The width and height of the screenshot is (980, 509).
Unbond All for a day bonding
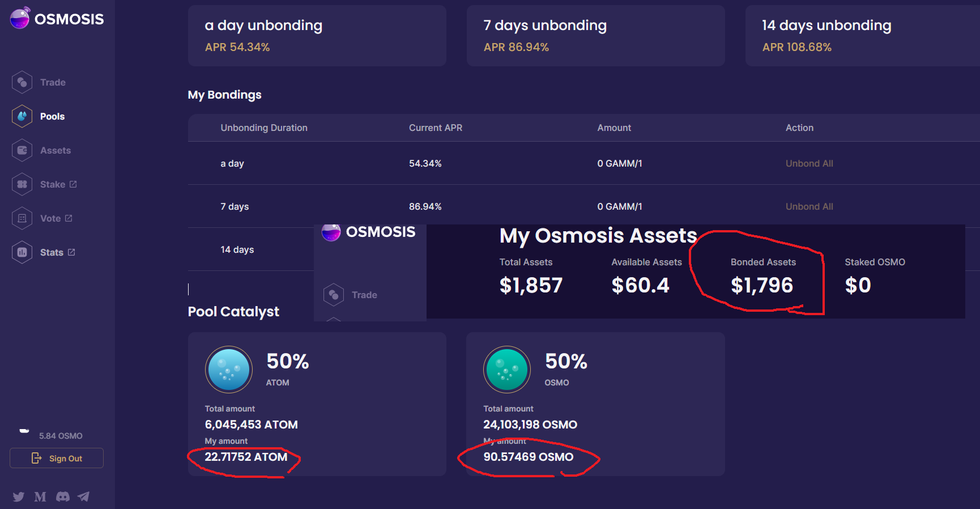tap(809, 163)
